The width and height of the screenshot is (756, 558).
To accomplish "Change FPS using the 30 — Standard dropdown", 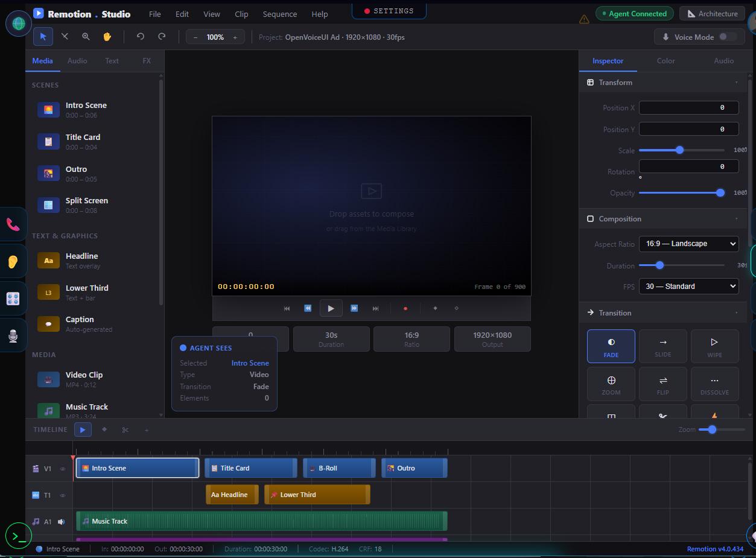I will pos(688,286).
